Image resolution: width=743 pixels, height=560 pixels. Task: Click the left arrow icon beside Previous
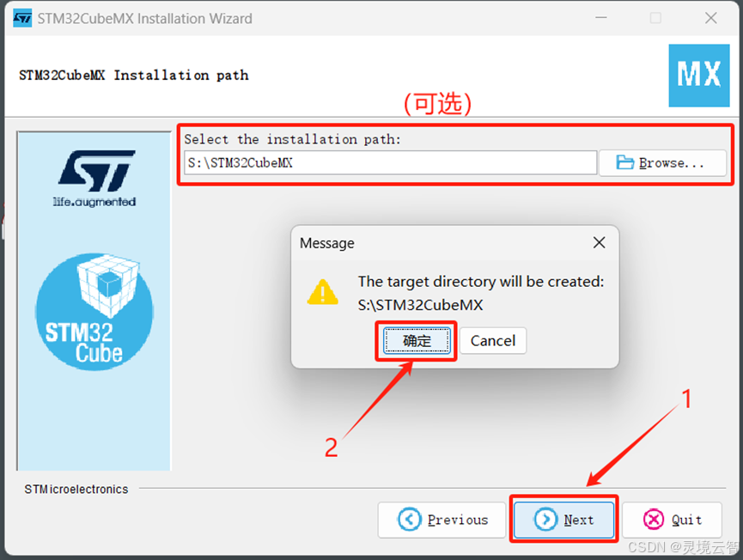pos(409,520)
